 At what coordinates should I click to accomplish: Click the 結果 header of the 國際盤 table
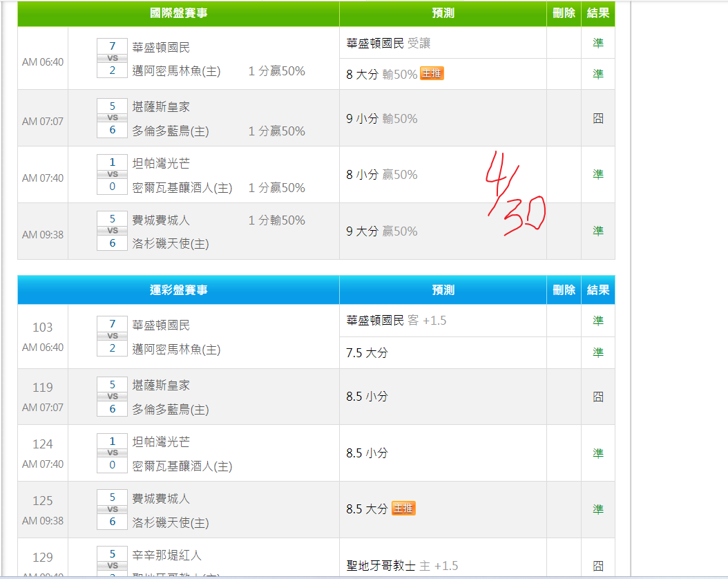pos(598,13)
